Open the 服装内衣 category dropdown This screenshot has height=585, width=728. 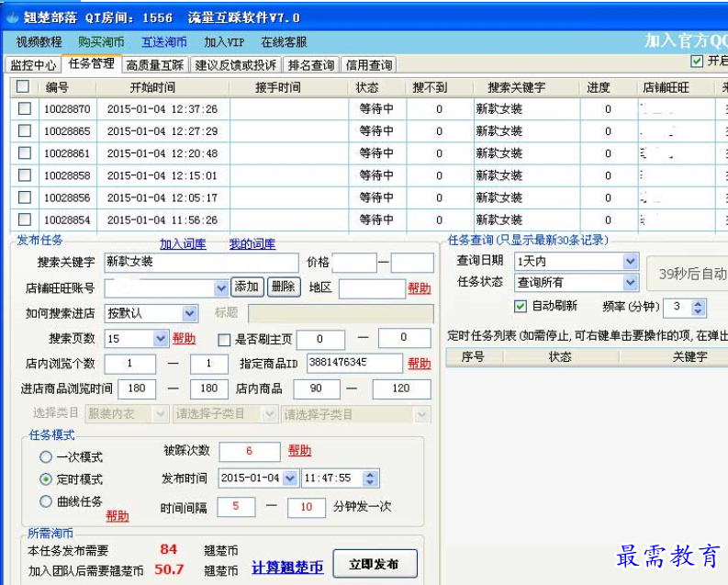click(161, 414)
